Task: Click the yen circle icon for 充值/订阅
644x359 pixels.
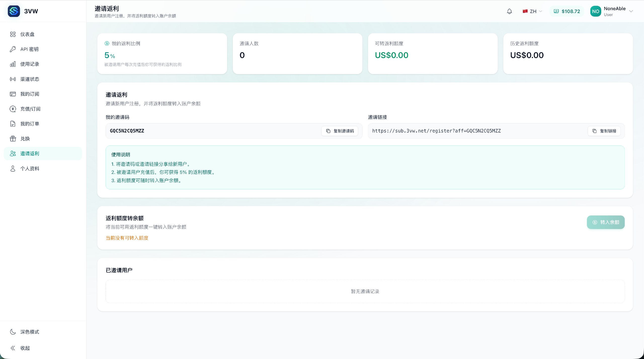Action: (13, 109)
